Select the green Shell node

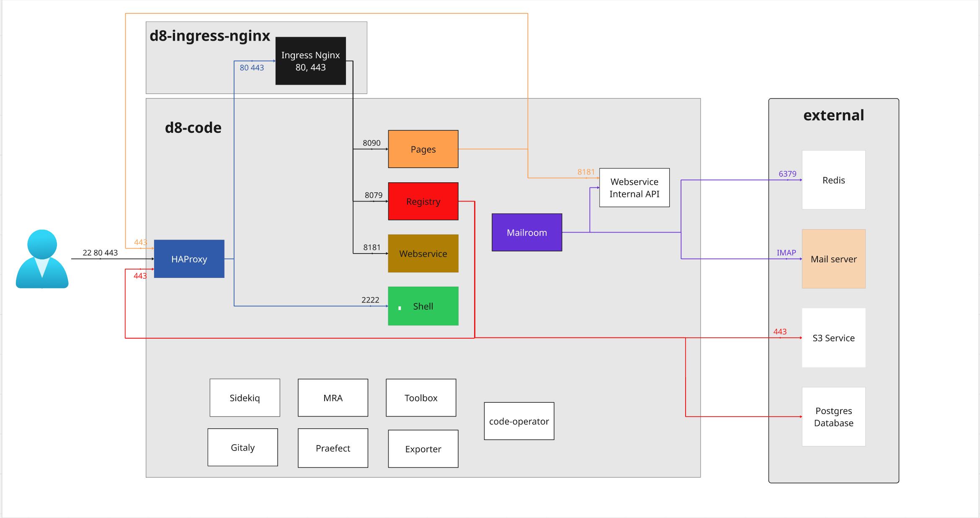(423, 306)
